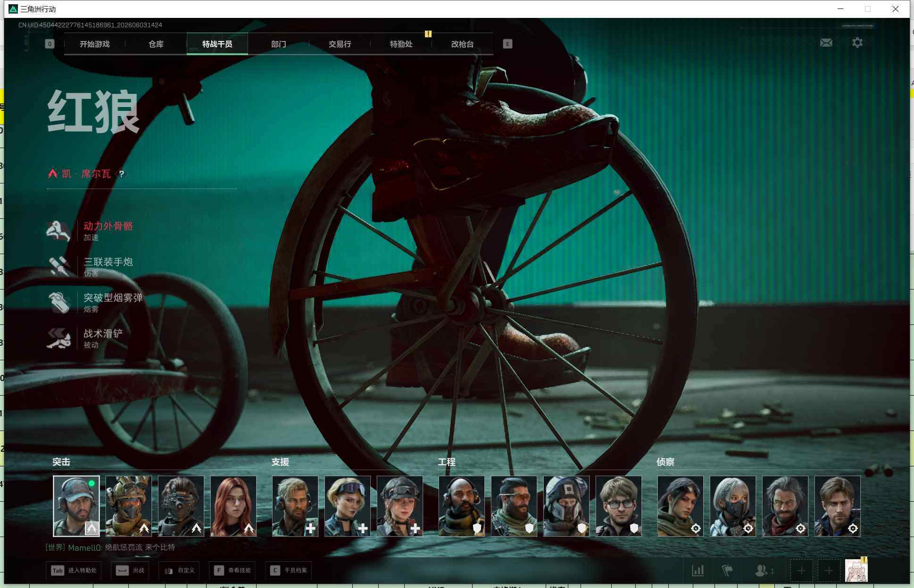Screen dimensions: 914x588
Task: Select the bald engineer with headset portrait
Action: pos(462,506)
